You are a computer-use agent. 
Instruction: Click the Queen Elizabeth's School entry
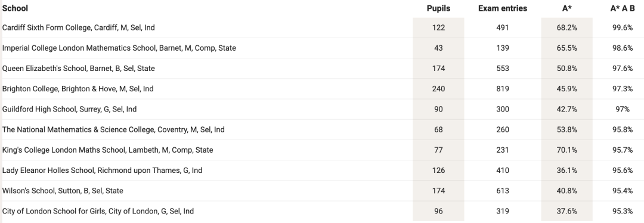tap(79, 68)
